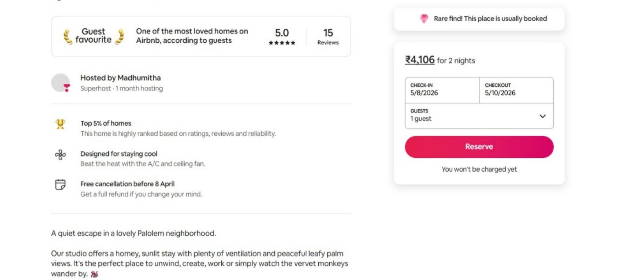Click the Superhost badge on the avatar
This screenshot has height=278, width=644.
[x=67, y=88]
